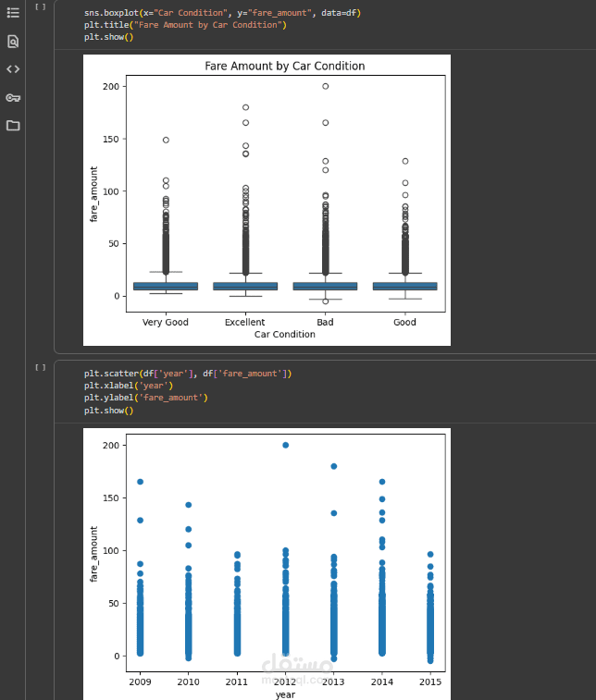Image resolution: width=596 pixels, height=700 pixels.
Task: Click plt.show() in the scatter cell
Action: pos(108,411)
